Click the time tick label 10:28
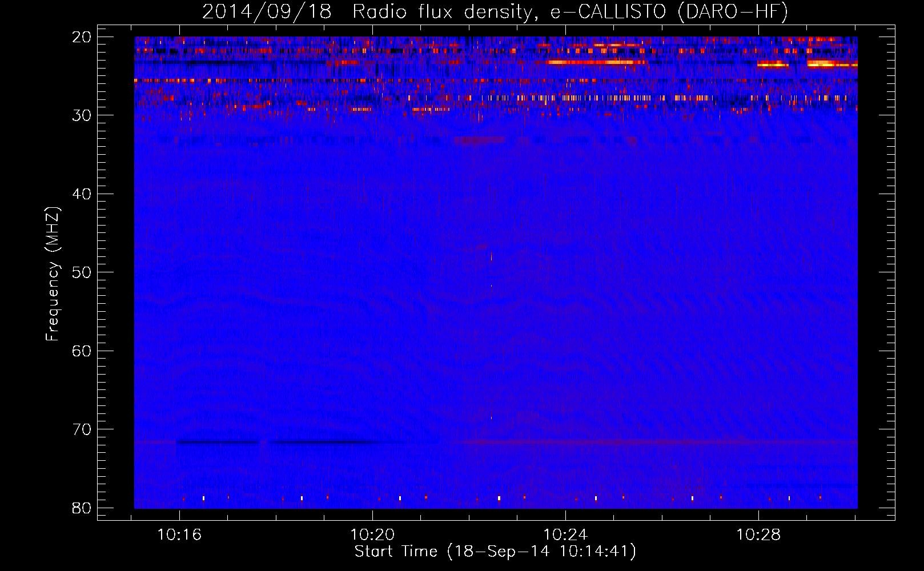Viewport: 924px width, 571px height. pyautogui.click(x=758, y=535)
